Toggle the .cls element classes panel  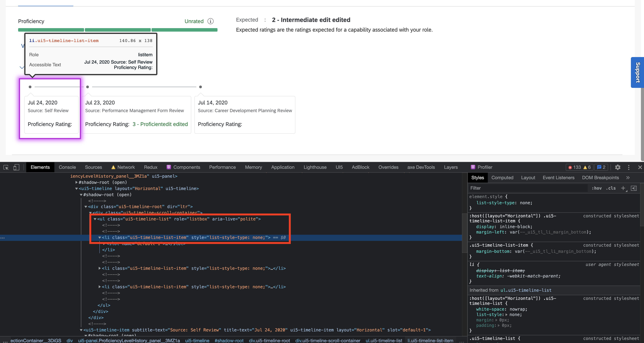pyautogui.click(x=611, y=188)
